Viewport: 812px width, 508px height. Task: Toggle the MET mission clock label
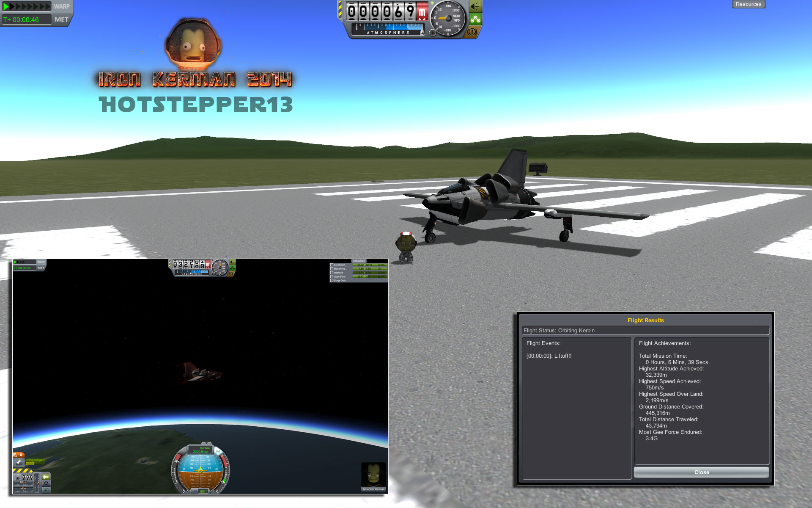click(x=61, y=19)
